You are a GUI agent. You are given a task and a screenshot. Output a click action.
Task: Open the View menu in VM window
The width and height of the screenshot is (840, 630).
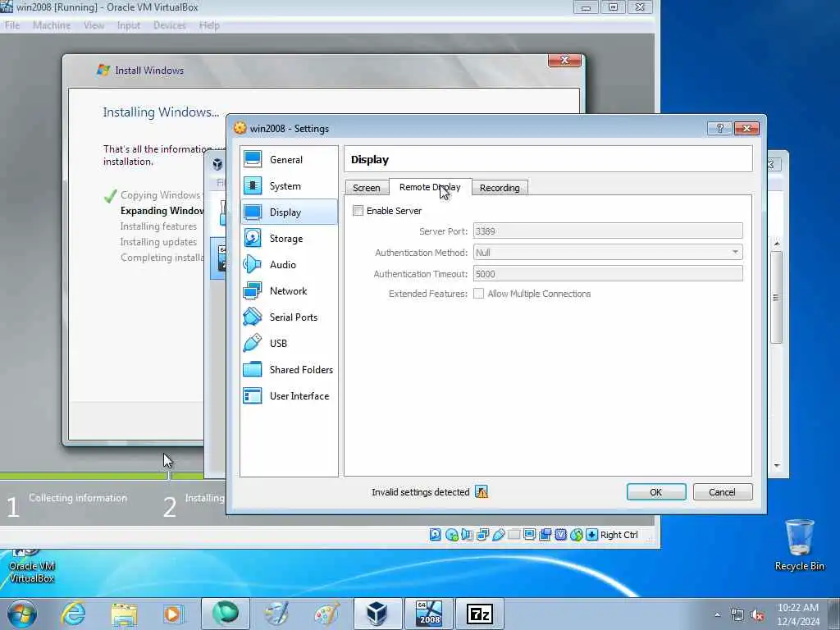[94, 25]
